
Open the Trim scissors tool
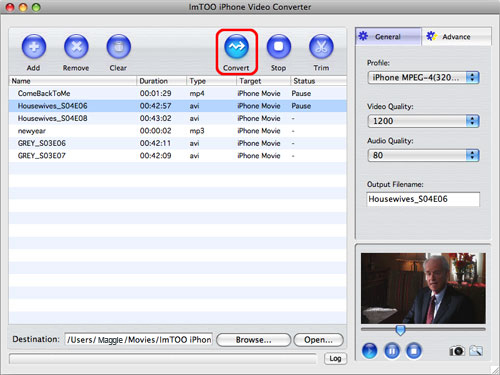[321, 46]
